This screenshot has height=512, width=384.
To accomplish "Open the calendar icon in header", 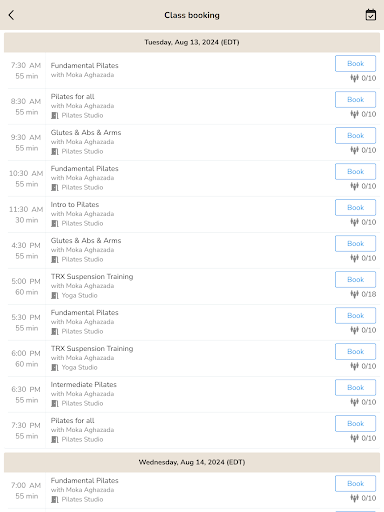I will pos(371,15).
